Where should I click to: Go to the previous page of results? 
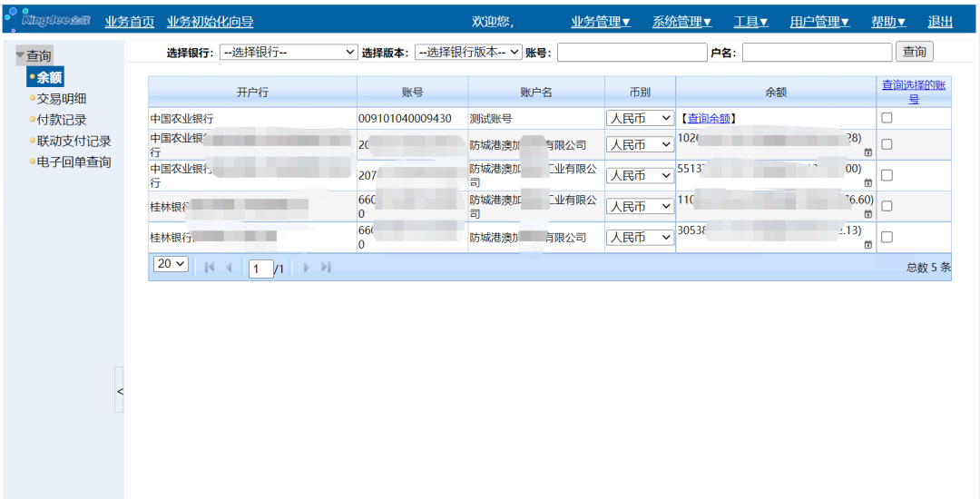(229, 268)
